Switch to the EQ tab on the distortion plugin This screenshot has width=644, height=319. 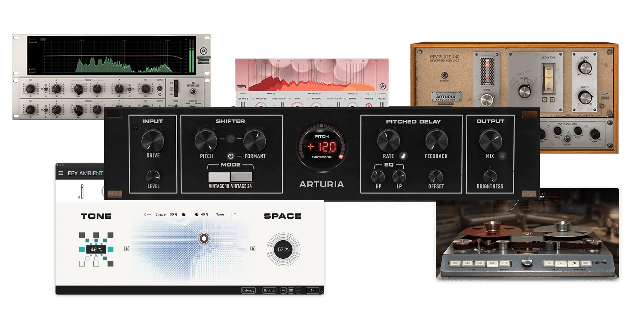(369, 94)
